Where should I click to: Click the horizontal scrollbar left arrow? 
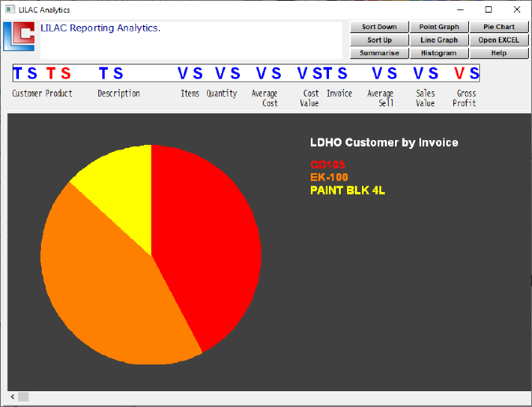[12, 396]
